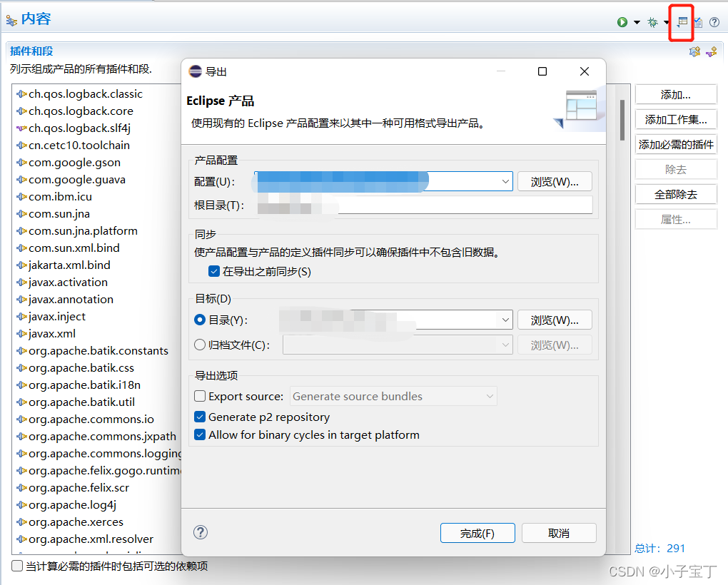
Task: Open the 归档文件 archive file combo dropdown
Action: 505,345
